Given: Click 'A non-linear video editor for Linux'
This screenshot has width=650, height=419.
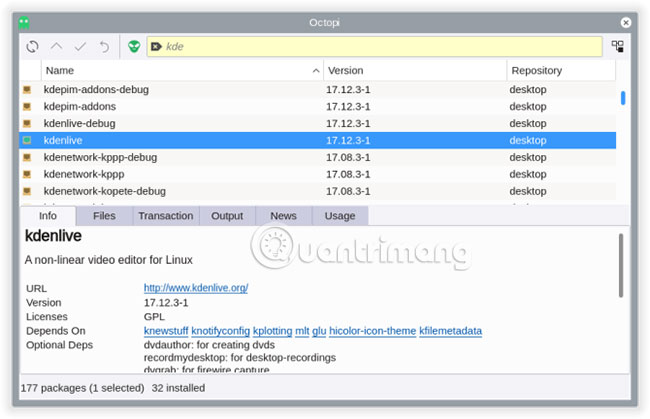Looking at the screenshot, I should click(x=109, y=260).
